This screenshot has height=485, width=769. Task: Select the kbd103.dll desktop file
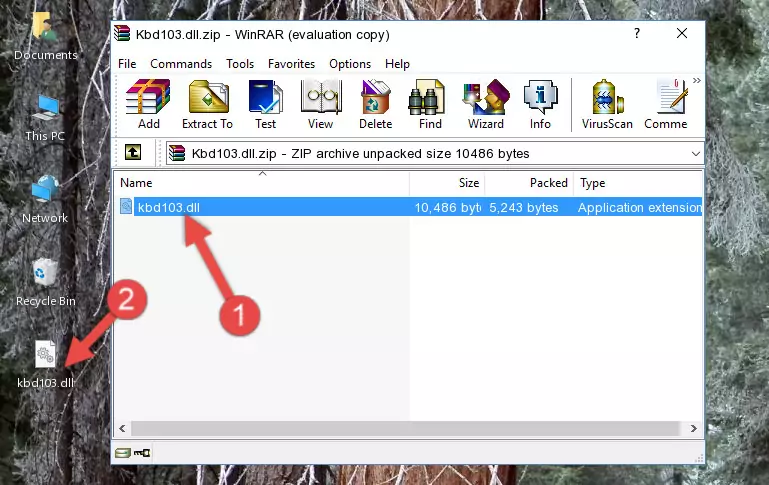pos(45,364)
